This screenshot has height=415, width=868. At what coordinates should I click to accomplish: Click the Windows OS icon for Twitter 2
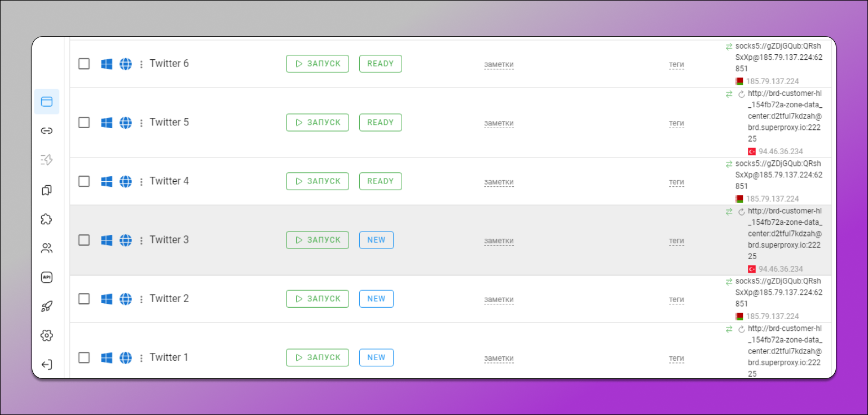point(107,299)
